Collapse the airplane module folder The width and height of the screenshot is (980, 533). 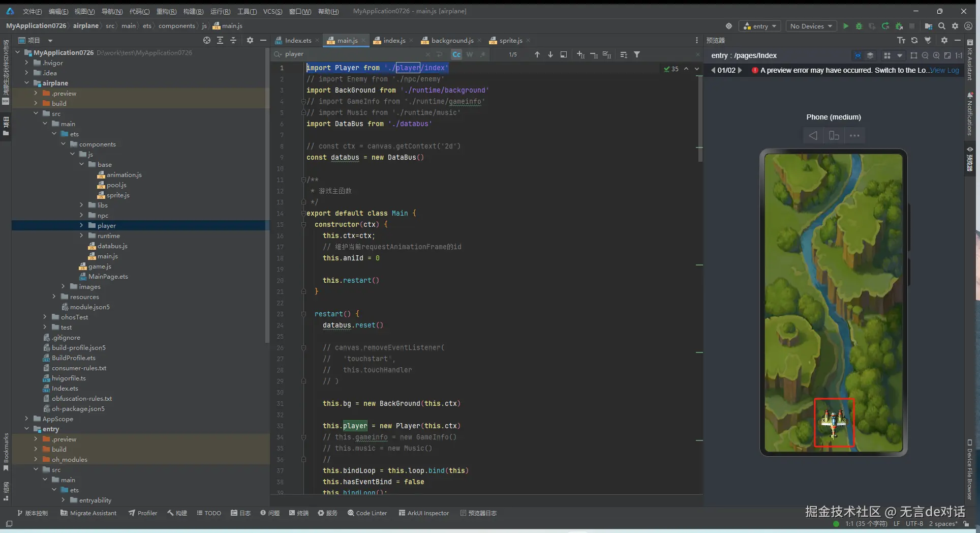point(26,83)
